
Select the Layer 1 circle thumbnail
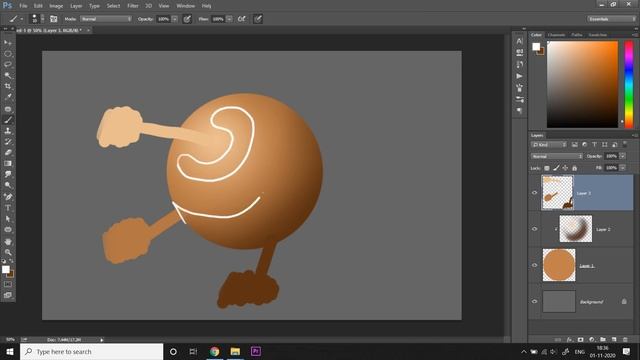tap(559, 265)
